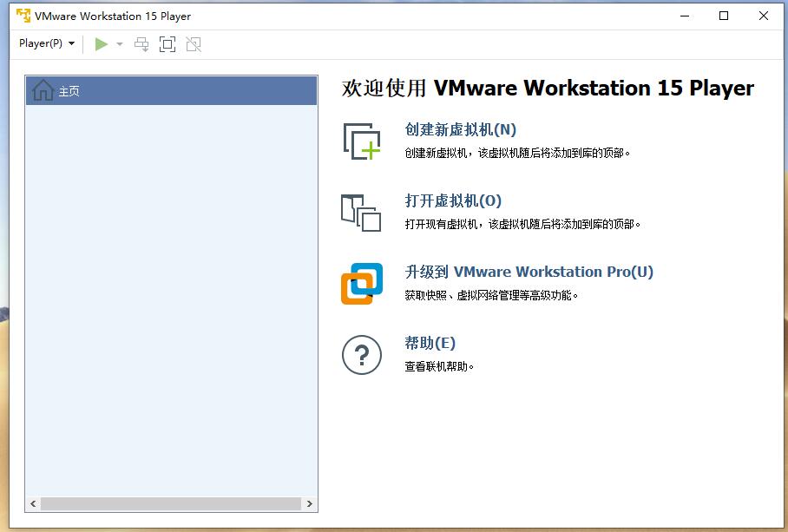788x532 pixels.
Task: Close the VMware Workstation 15 Player window
Action: tap(764, 16)
